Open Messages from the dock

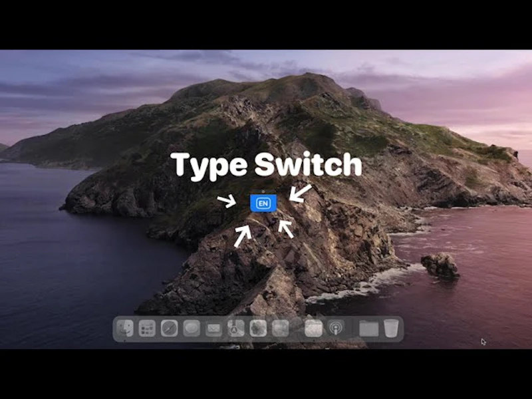(x=192, y=329)
